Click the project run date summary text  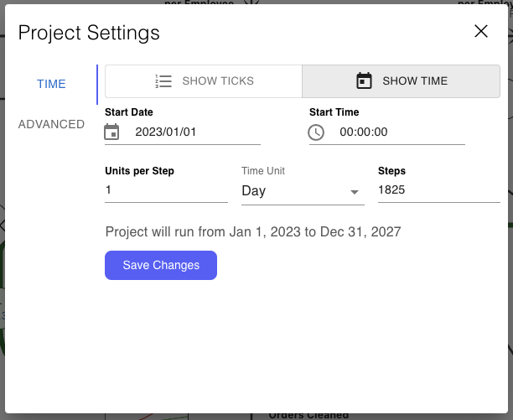[253, 231]
